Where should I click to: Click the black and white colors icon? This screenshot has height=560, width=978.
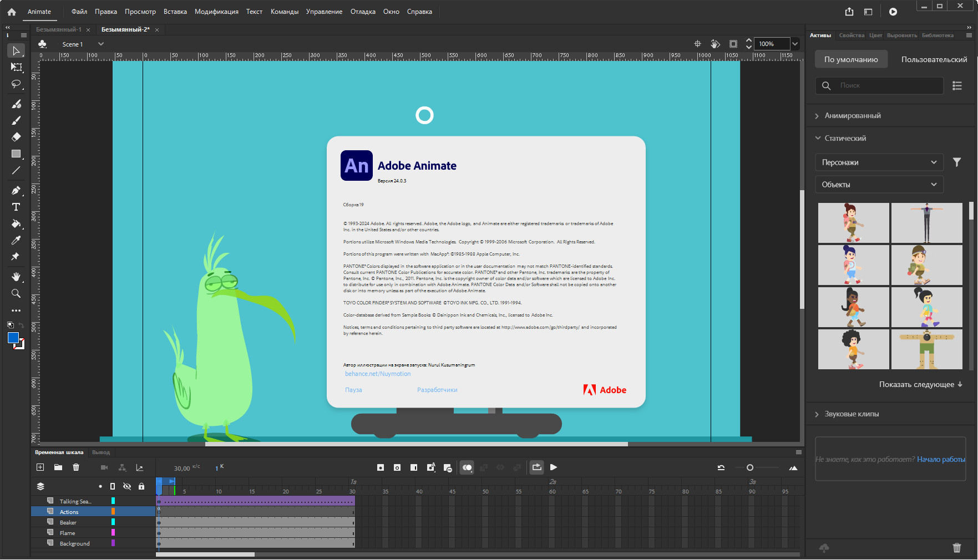(x=10, y=325)
